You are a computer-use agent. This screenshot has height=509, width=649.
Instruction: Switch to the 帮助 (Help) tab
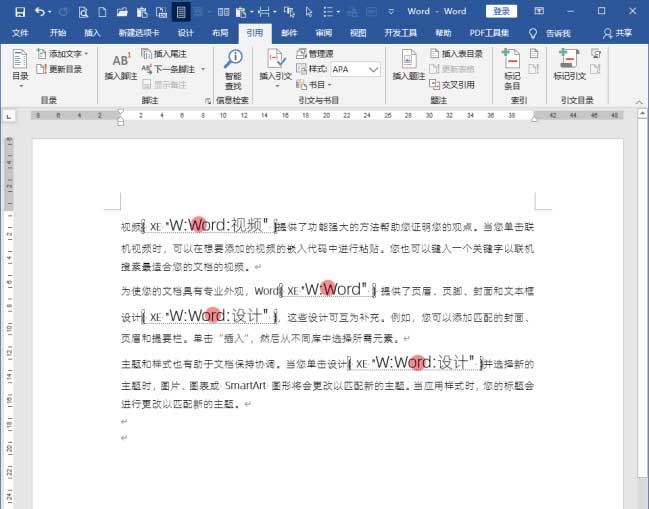pyautogui.click(x=443, y=33)
